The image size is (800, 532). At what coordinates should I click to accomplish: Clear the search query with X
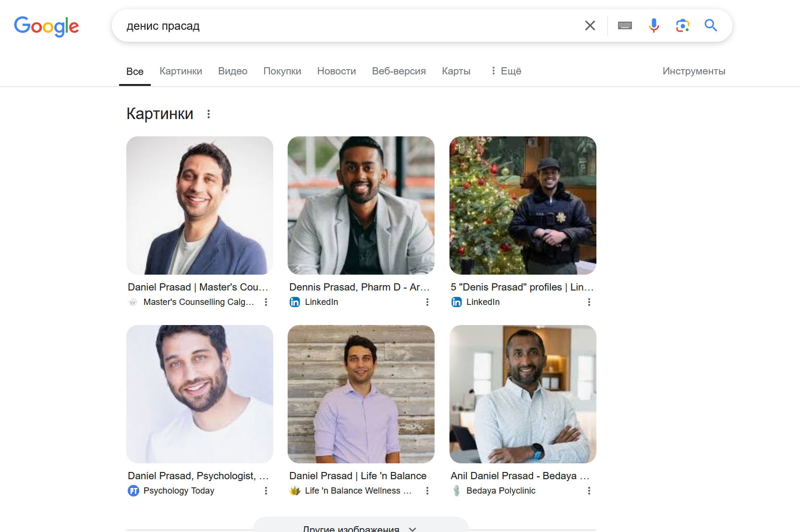(x=590, y=25)
